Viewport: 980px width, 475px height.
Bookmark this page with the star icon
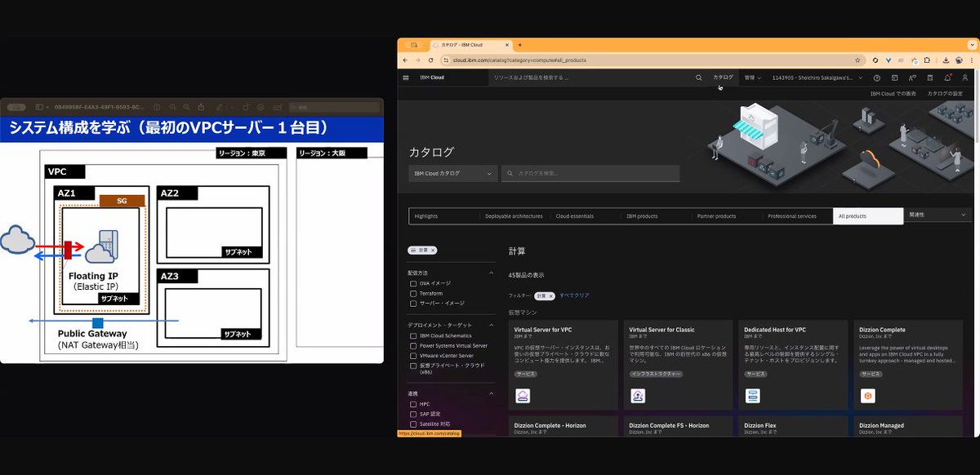857,60
